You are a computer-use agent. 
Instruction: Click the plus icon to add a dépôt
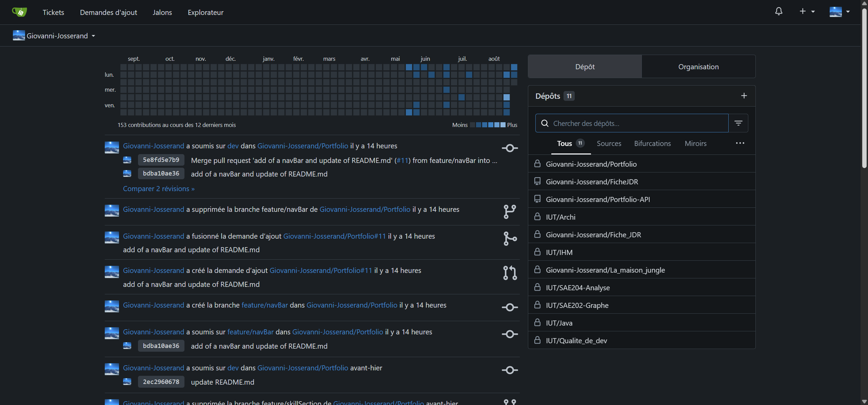[744, 96]
